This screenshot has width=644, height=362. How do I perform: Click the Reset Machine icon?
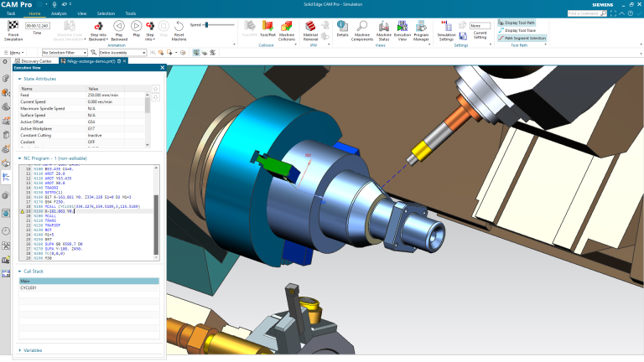coord(179,26)
